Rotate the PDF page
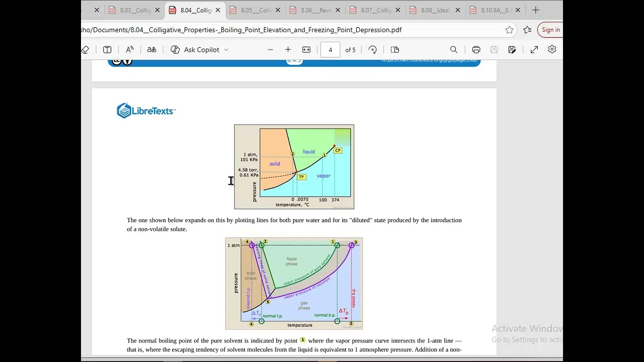 [x=373, y=49]
